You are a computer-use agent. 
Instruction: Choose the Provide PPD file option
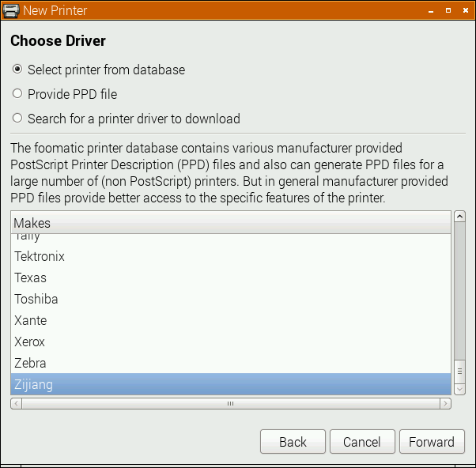(17, 94)
